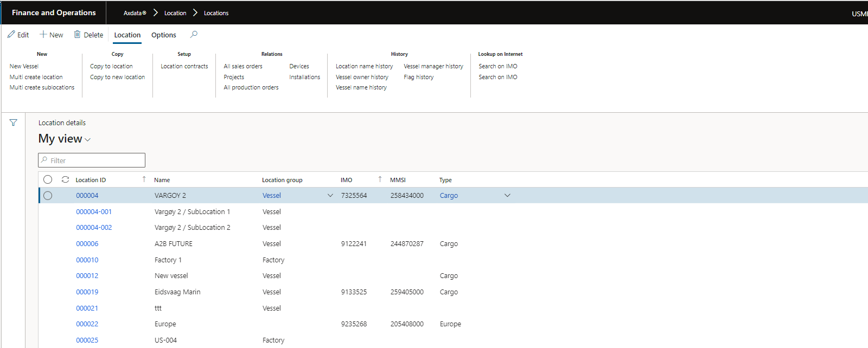Open the Type dropdown for VARGOY 2
The height and width of the screenshot is (348, 868).
coord(507,196)
